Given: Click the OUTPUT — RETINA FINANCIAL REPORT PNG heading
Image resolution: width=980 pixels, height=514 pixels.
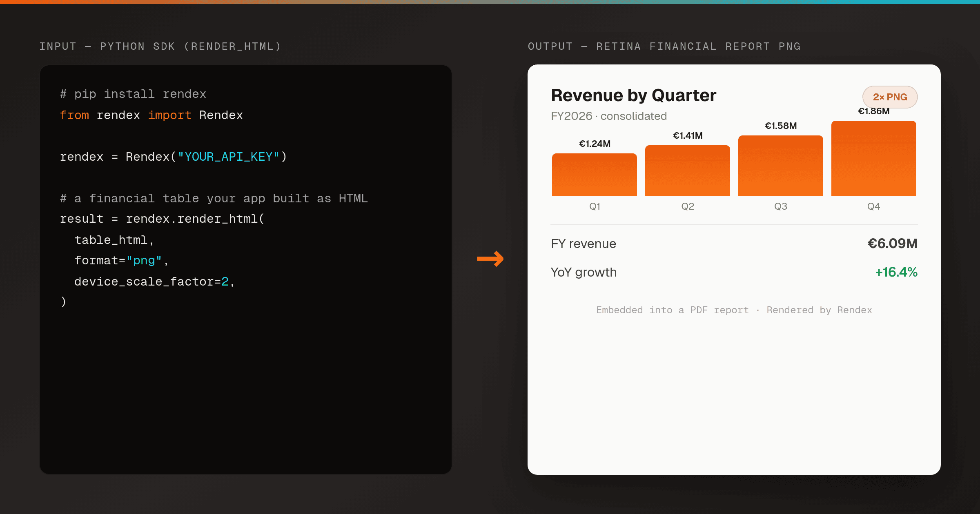Looking at the screenshot, I should (x=664, y=47).
